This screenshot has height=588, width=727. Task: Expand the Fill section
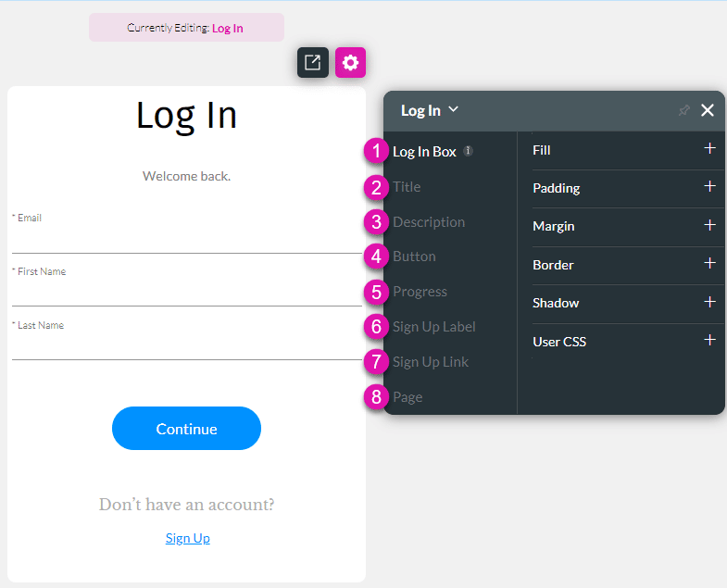click(x=709, y=149)
